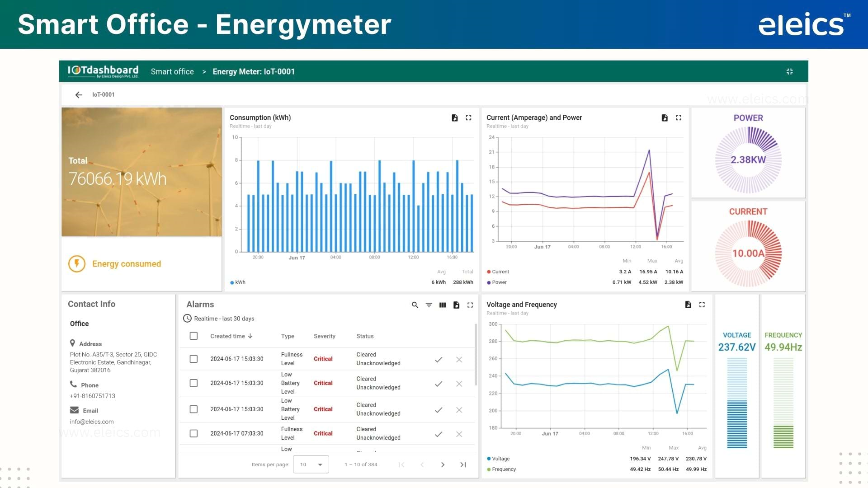Check the 07:03:30 Fullness Level alarm row
This screenshot has width=868, height=488.
pos(193,433)
